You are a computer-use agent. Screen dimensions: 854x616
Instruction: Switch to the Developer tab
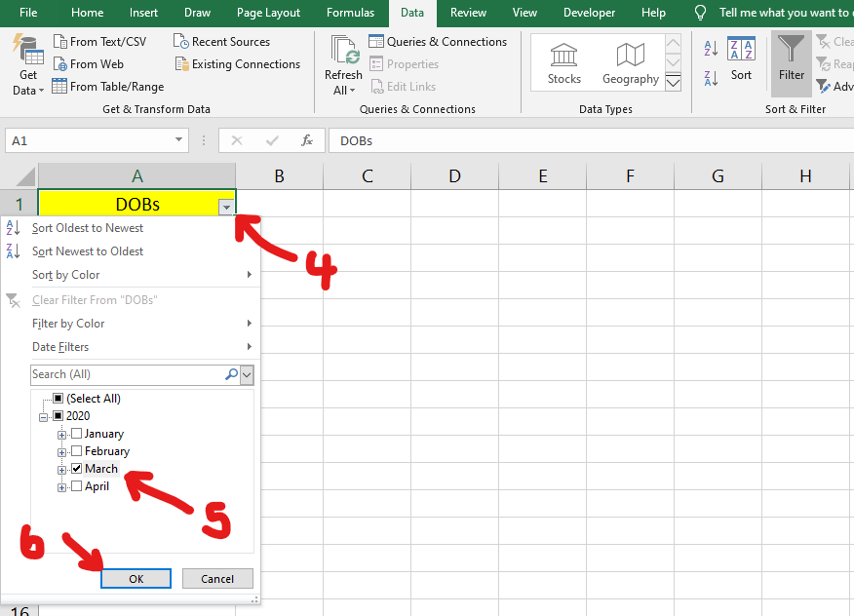tap(589, 13)
